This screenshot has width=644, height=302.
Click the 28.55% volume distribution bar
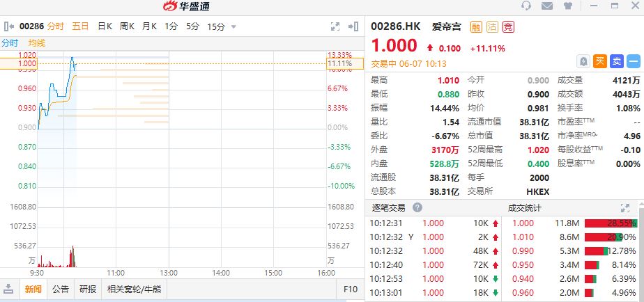(611, 223)
